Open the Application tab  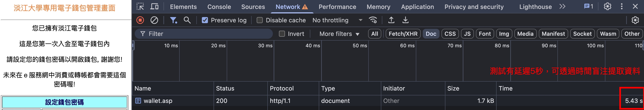[x=417, y=7]
